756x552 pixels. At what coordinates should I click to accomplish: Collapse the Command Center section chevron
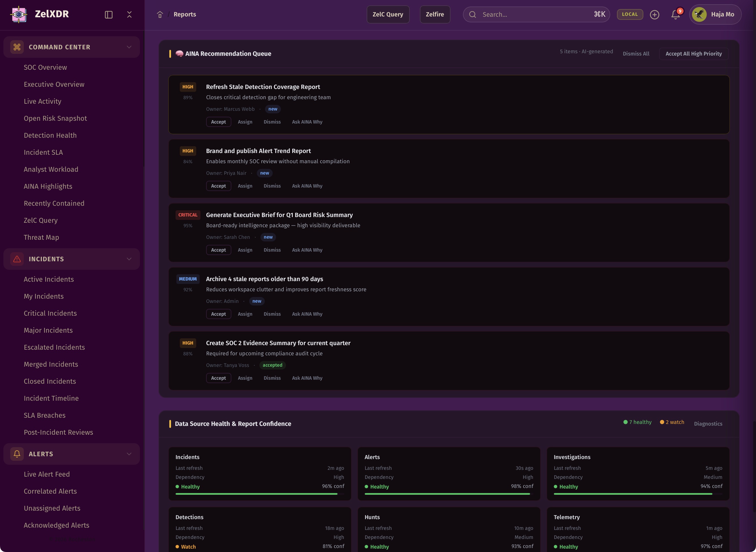pos(129,47)
